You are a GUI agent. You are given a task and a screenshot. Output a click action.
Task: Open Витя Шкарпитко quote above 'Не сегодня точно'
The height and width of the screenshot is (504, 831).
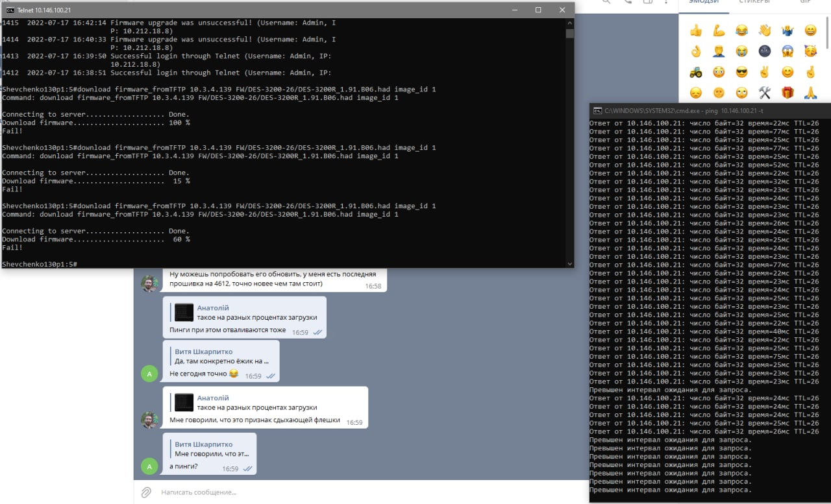(x=222, y=356)
